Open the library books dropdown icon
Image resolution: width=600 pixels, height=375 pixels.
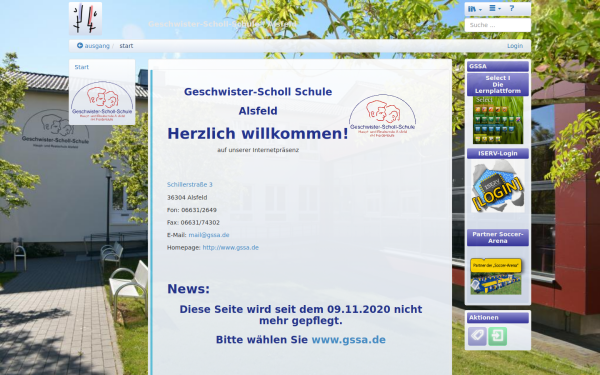click(x=475, y=9)
